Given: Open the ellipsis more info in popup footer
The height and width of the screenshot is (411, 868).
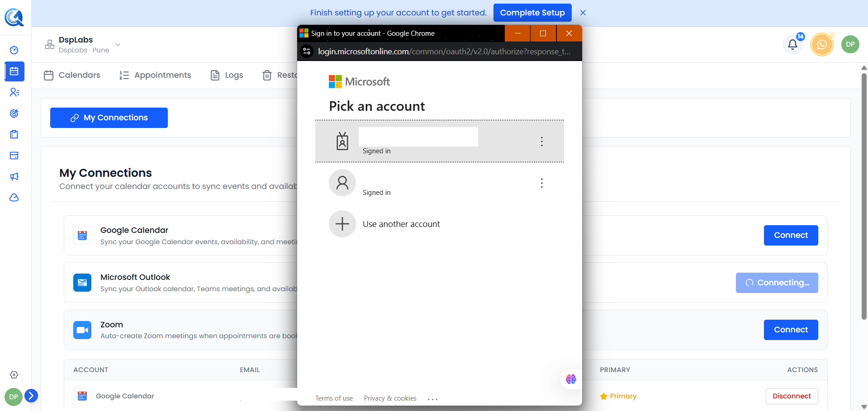Looking at the screenshot, I should [x=432, y=399].
